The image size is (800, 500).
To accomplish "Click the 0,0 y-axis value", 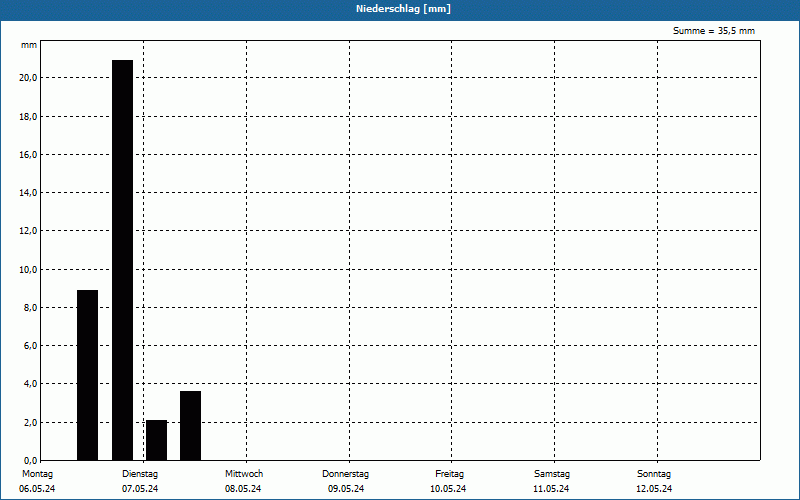I will tap(30, 460).
